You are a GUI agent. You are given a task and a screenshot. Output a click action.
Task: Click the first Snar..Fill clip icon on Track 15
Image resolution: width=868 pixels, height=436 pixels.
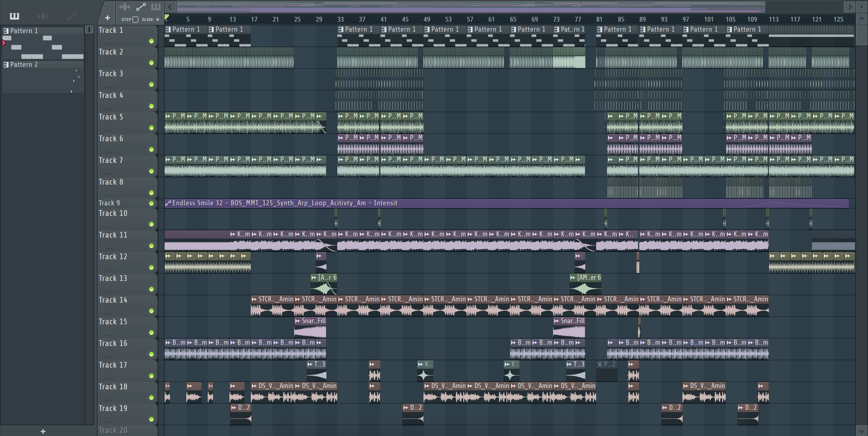pyautogui.click(x=297, y=321)
